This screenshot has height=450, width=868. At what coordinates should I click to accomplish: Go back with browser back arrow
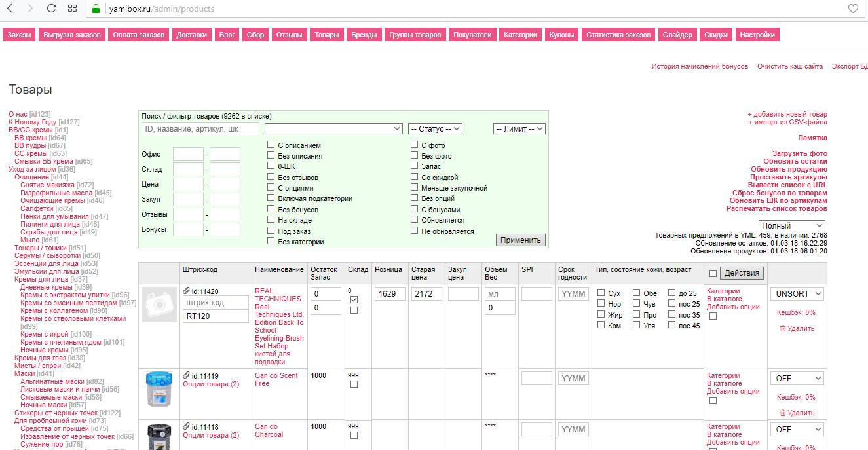pyautogui.click(x=10, y=9)
